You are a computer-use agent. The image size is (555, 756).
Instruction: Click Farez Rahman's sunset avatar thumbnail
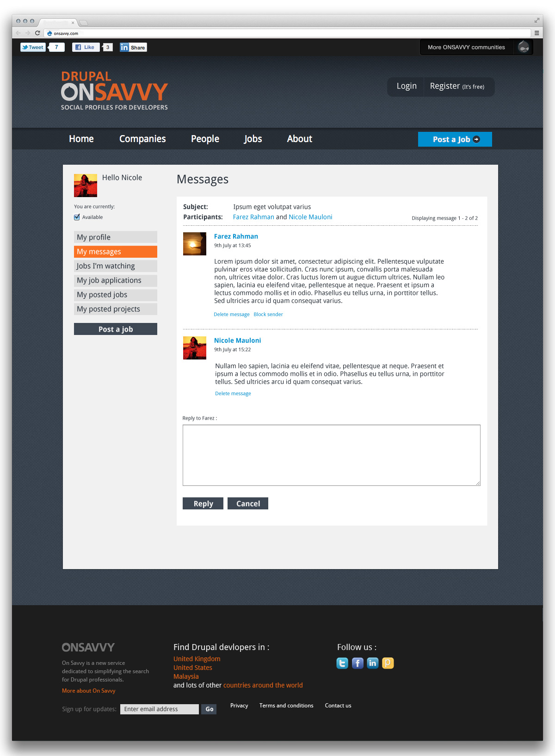pyautogui.click(x=195, y=244)
